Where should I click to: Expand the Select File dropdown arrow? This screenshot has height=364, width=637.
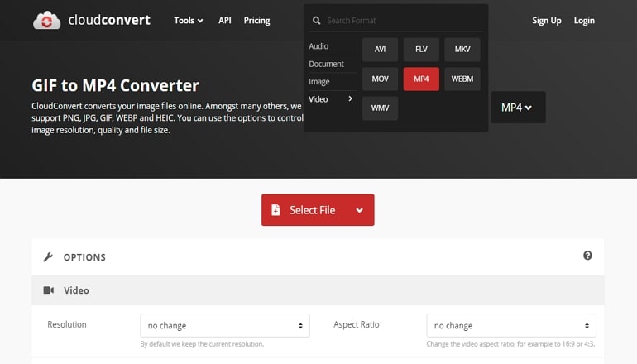tap(360, 210)
